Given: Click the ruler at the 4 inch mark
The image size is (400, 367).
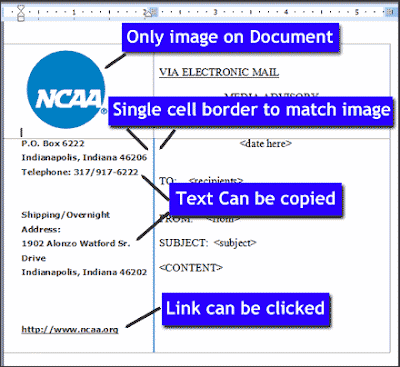Looking at the screenshot, I should (286, 12).
